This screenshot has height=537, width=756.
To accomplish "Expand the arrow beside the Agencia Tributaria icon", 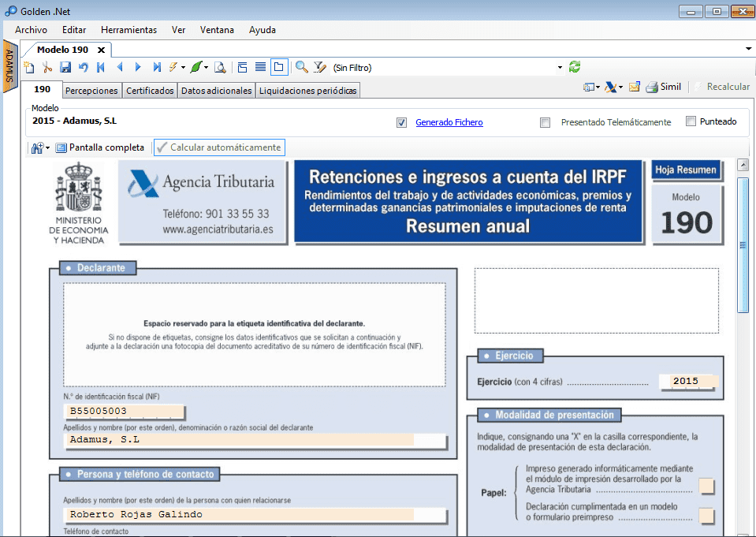I will [620, 88].
